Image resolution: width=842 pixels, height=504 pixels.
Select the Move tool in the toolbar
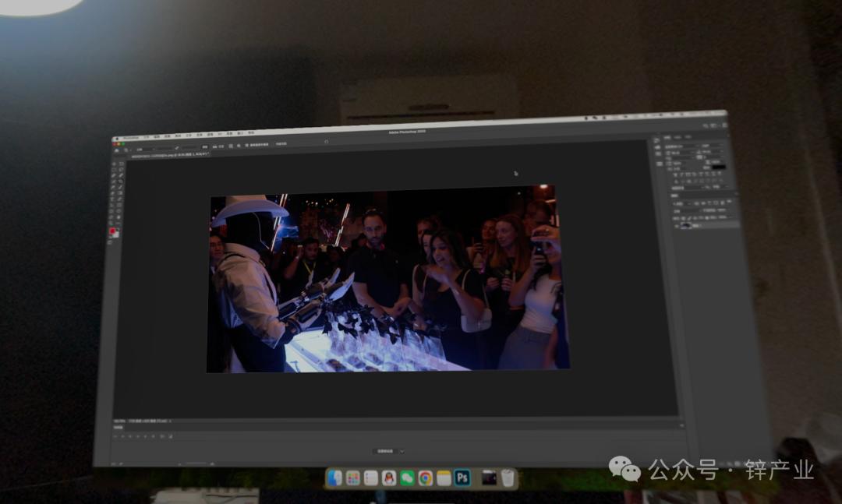(114, 164)
